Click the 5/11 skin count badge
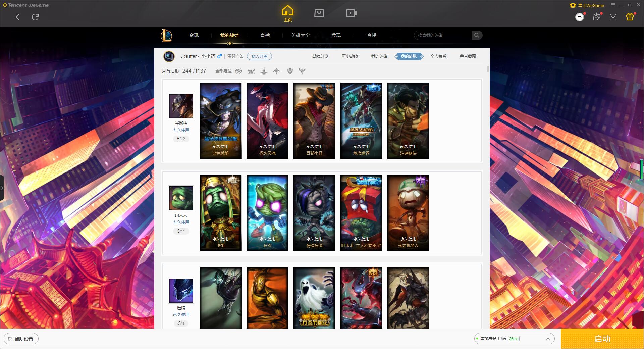 [181, 231]
